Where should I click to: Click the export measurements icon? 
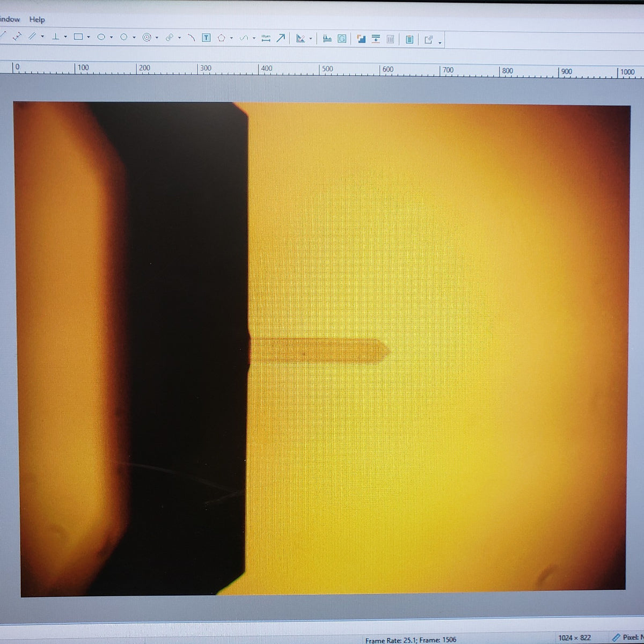[429, 39]
